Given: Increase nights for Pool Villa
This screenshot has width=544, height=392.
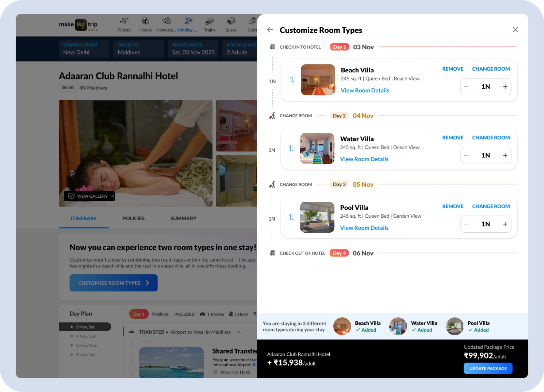Looking at the screenshot, I should 505,224.
